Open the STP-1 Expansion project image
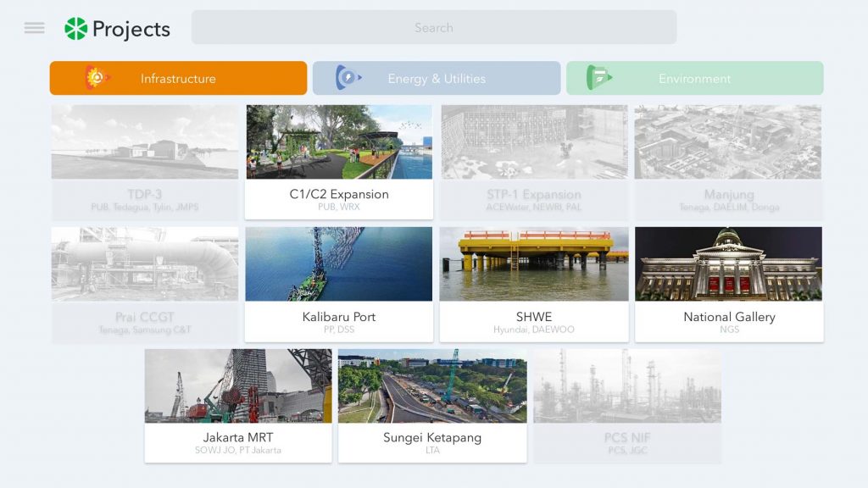The image size is (868, 488). tap(534, 142)
